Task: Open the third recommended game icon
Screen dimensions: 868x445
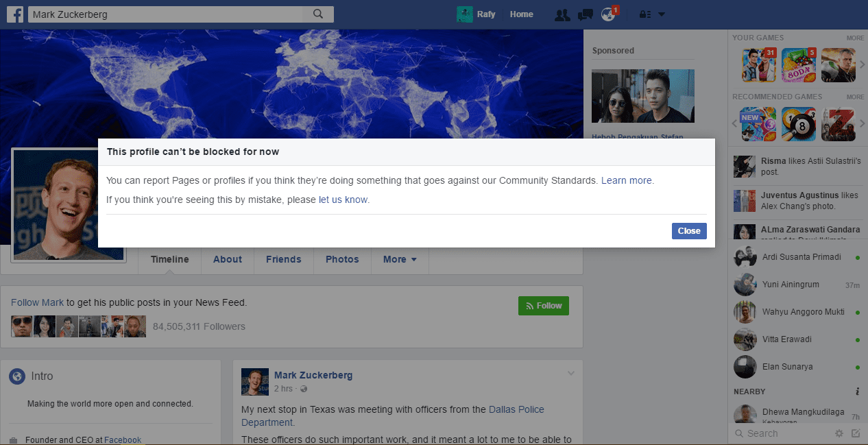Action: point(839,124)
